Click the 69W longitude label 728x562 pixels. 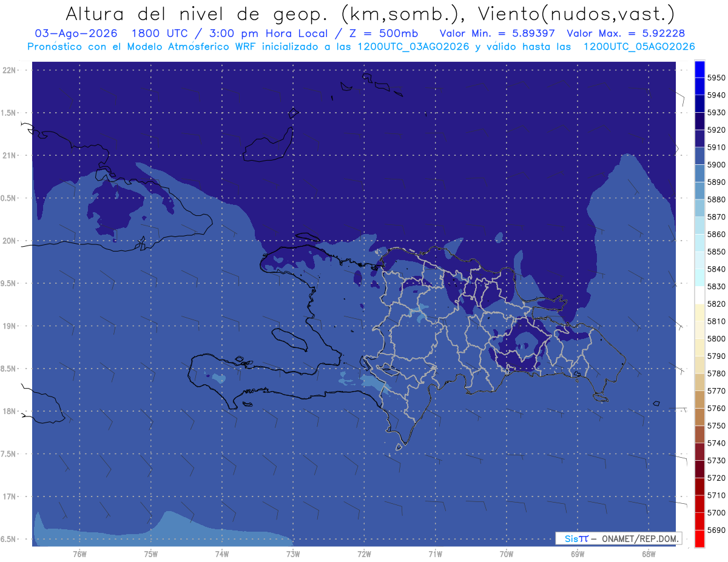[x=578, y=554]
